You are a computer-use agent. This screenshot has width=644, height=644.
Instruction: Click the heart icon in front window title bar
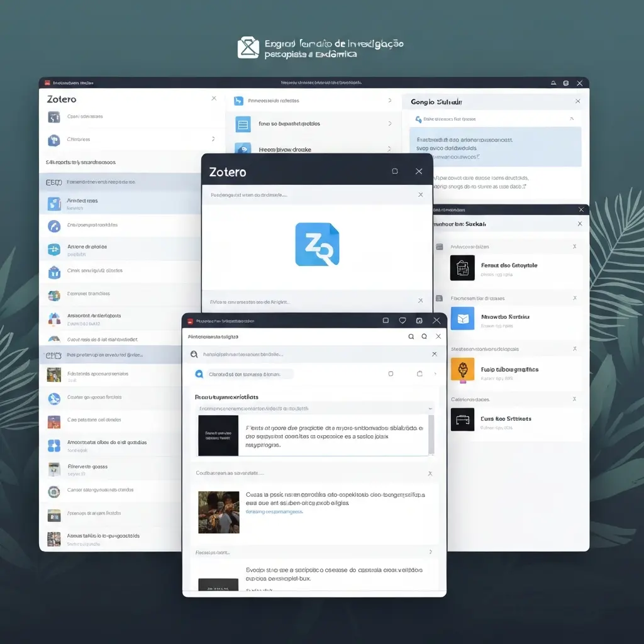(402, 321)
